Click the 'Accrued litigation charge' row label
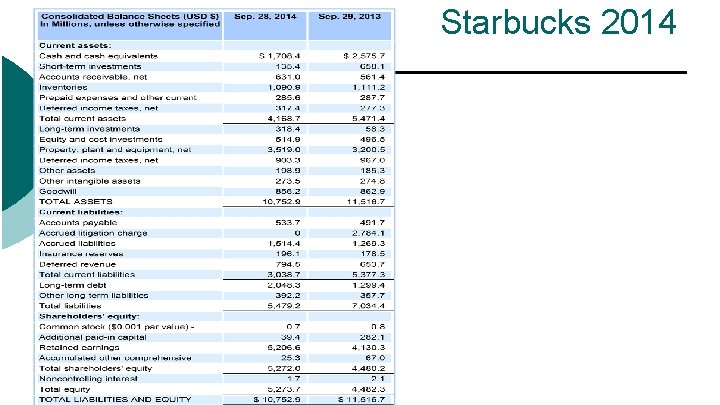The width and height of the screenshot is (720, 405). 93,233
